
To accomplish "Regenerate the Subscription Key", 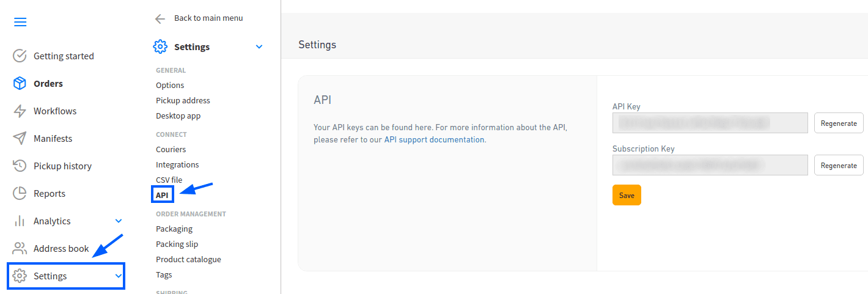I will [839, 165].
